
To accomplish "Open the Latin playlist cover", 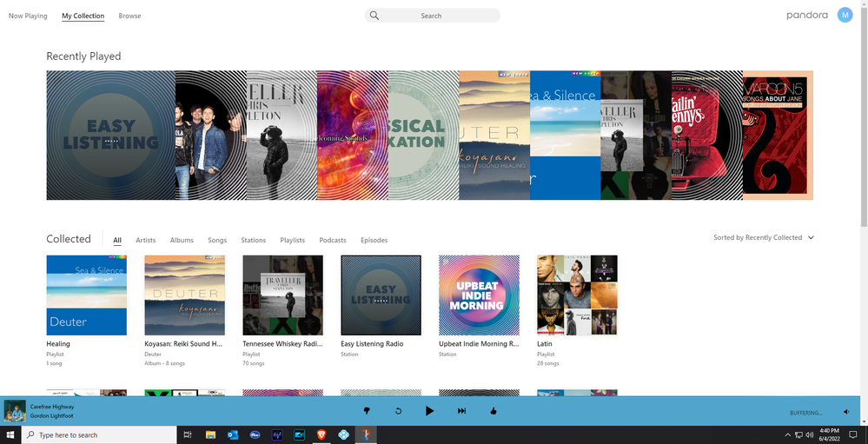I will pos(577,295).
